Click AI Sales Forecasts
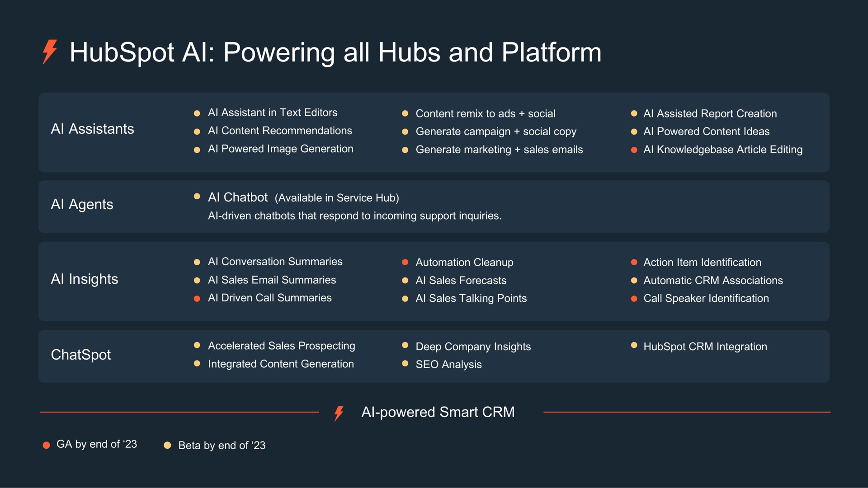The height and width of the screenshot is (488, 868). [461, 281]
